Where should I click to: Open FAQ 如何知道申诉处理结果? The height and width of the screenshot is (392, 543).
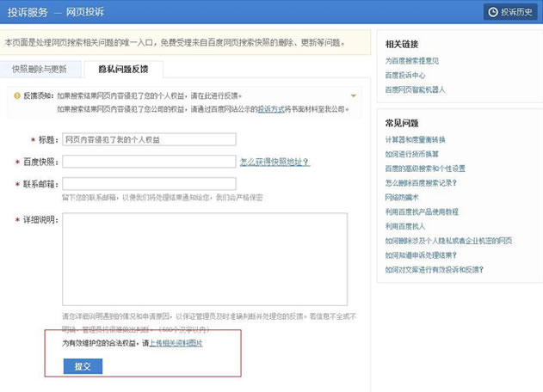[421, 255]
